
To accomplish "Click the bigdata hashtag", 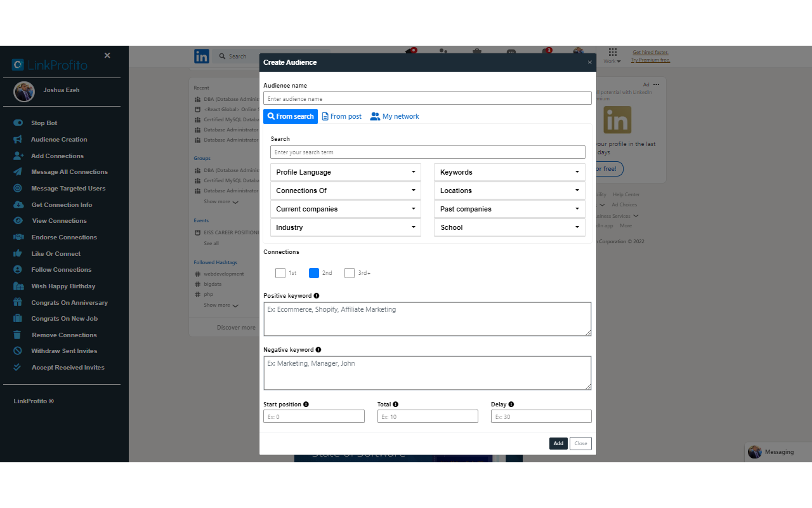I will click(213, 284).
